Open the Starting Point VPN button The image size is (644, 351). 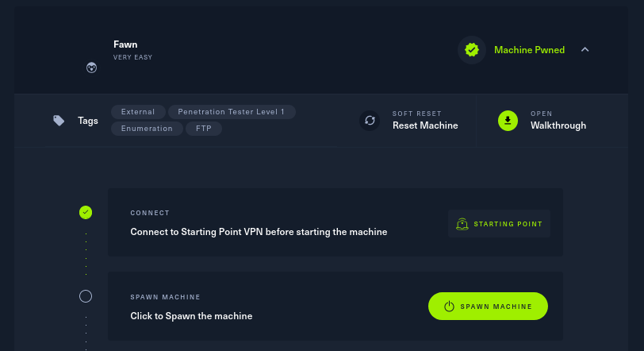click(x=500, y=224)
